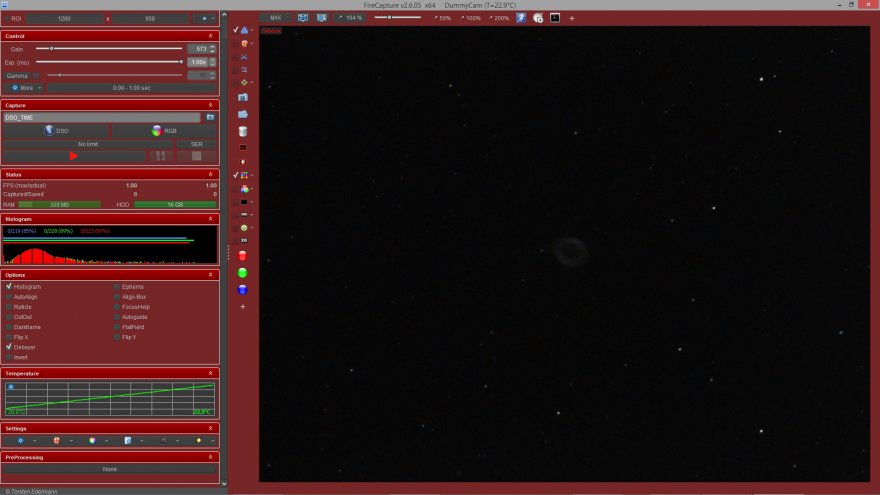Image resolution: width=880 pixels, height=495 pixels.
Task: Collapse the Temperature panel
Action: (x=210, y=373)
